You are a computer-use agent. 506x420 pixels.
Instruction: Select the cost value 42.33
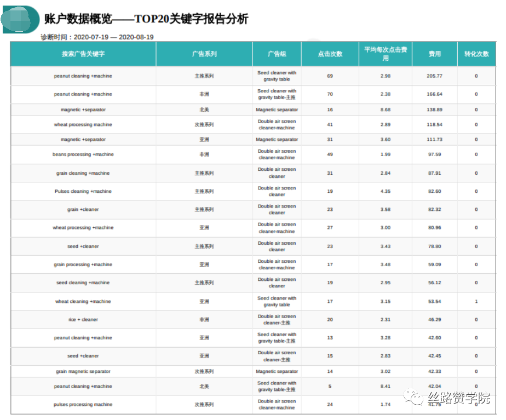click(x=434, y=371)
